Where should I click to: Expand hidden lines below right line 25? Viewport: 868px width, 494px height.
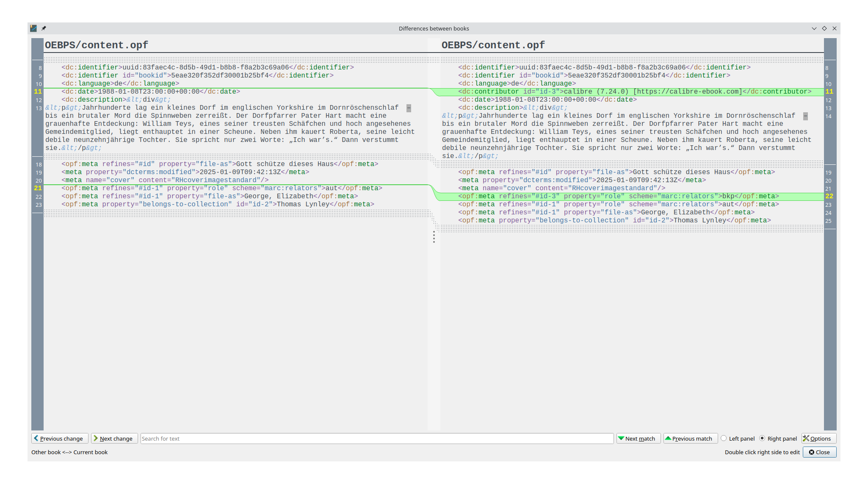tap(631, 229)
